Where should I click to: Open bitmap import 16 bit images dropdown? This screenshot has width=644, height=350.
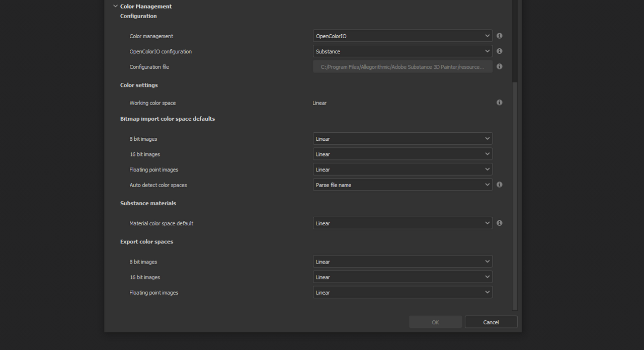(x=403, y=154)
